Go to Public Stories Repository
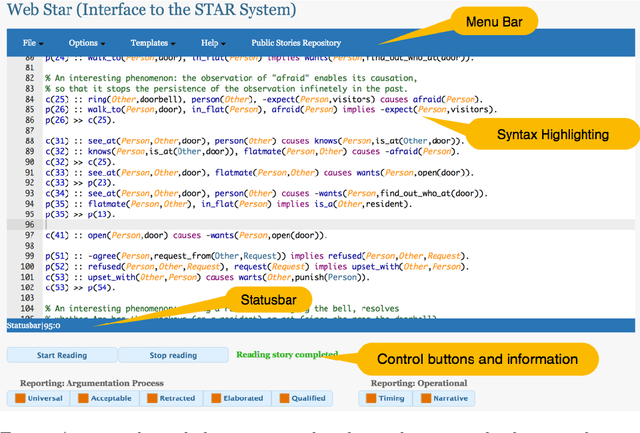Image resolution: width=640 pixels, height=433 pixels. [295, 43]
